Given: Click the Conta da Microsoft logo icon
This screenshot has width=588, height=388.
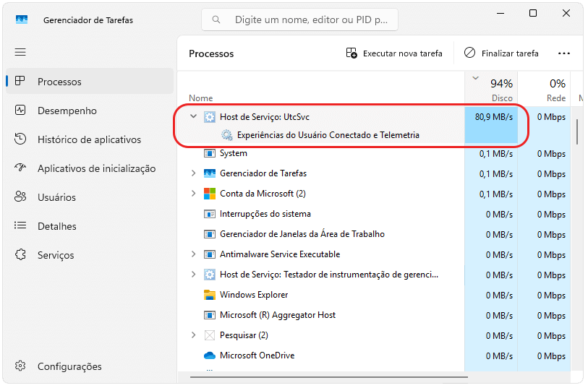Looking at the screenshot, I should coord(210,194).
